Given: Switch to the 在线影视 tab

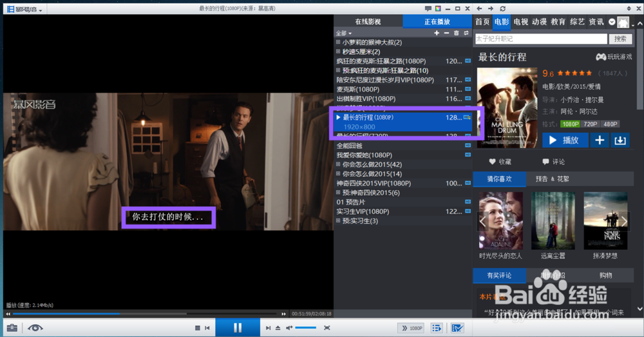Looking at the screenshot, I should point(368,22).
